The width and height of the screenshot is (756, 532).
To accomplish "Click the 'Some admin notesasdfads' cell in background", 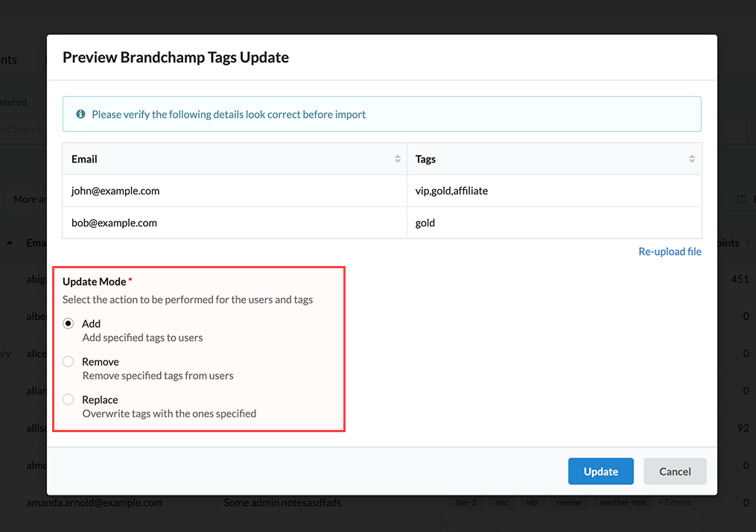I will point(282,503).
